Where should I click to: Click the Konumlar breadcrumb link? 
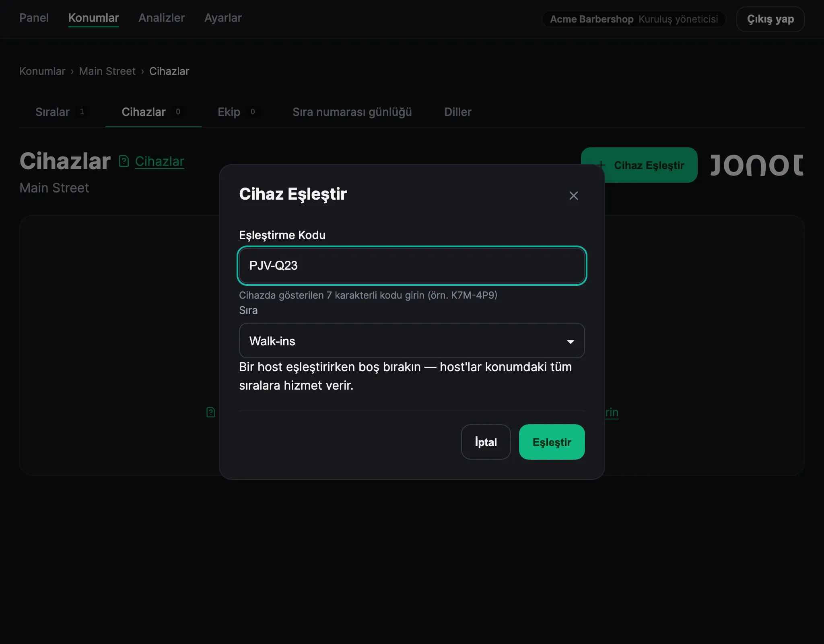42,71
